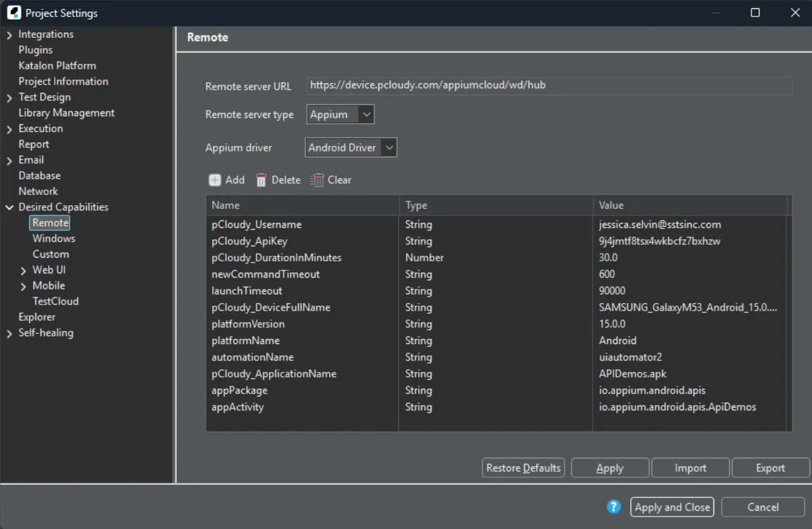Viewport: 812px width, 529px height.
Task: Click the jessica.selvin@sstsinc.com value cell
Action: point(660,225)
